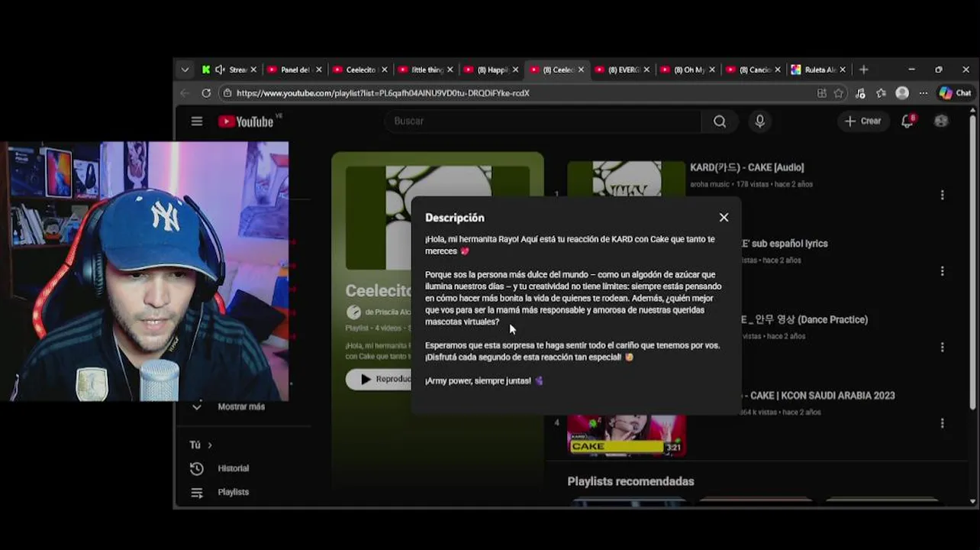The height and width of the screenshot is (550, 980).
Task: Close the Ruleta Ale tab
Action: pyautogui.click(x=843, y=70)
